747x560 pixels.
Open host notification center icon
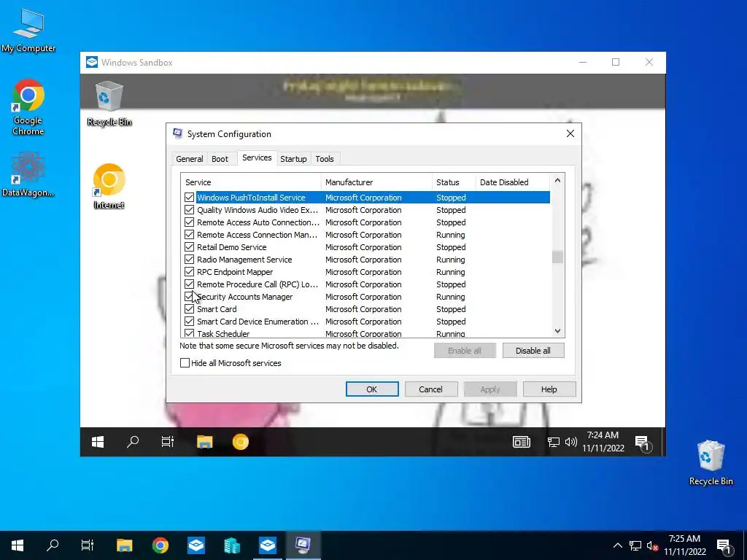(724, 546)
